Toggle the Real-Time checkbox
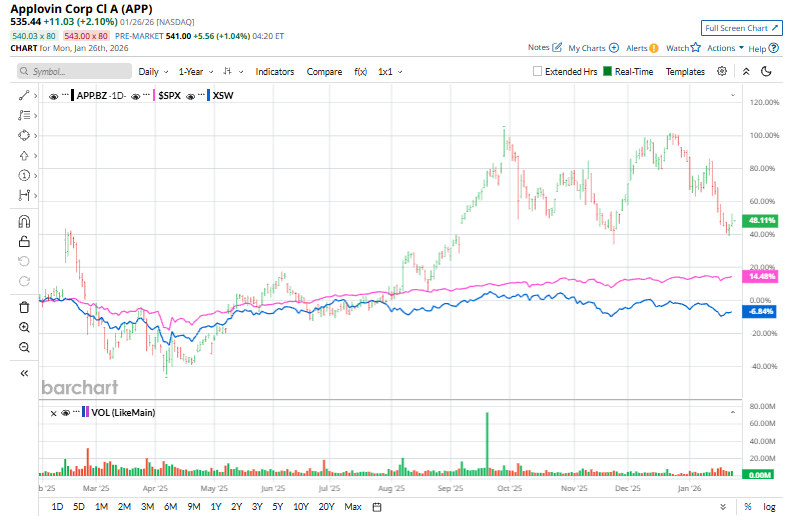Image resolution: width=785 pixels, height=526 pixels. click(607, 71)
